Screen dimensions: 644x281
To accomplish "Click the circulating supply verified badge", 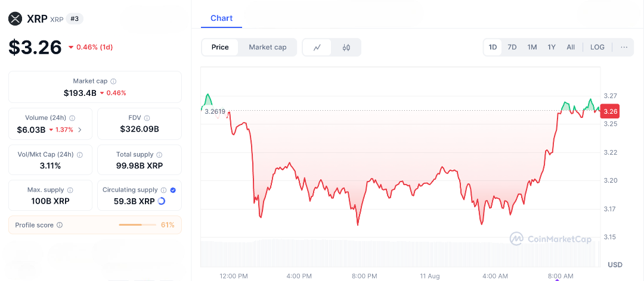I will 173,190.
